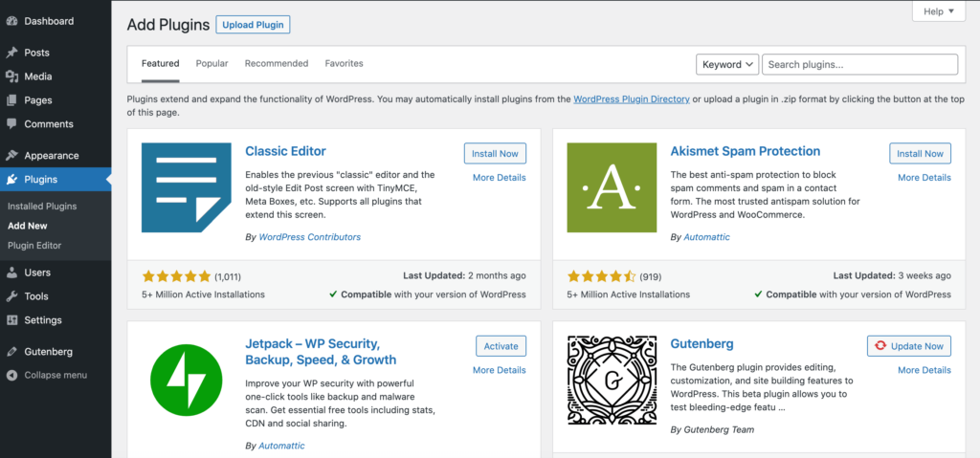Click the Tools wrench icon
This screenshot has width=980, height=458.
pyautogui.click(x=11, y=296)
